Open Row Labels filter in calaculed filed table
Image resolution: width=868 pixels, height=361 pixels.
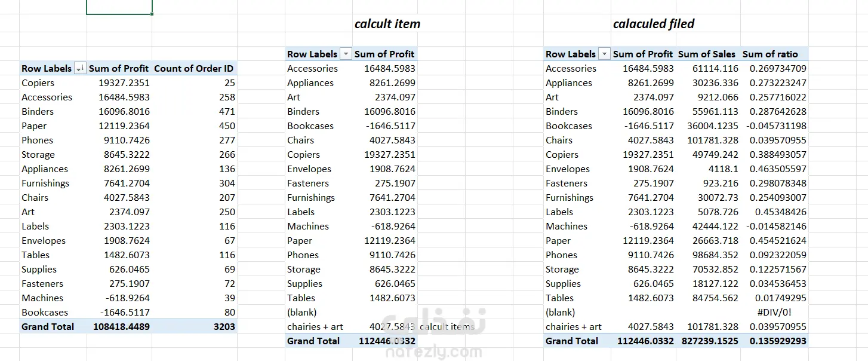[604, 54]
